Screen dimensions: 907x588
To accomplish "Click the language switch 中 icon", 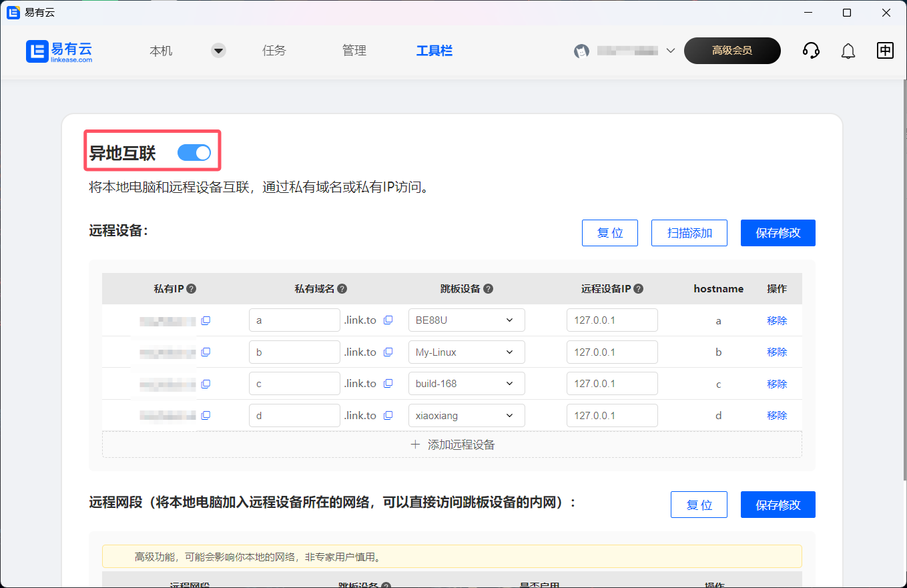I will [x=885, y=51].
